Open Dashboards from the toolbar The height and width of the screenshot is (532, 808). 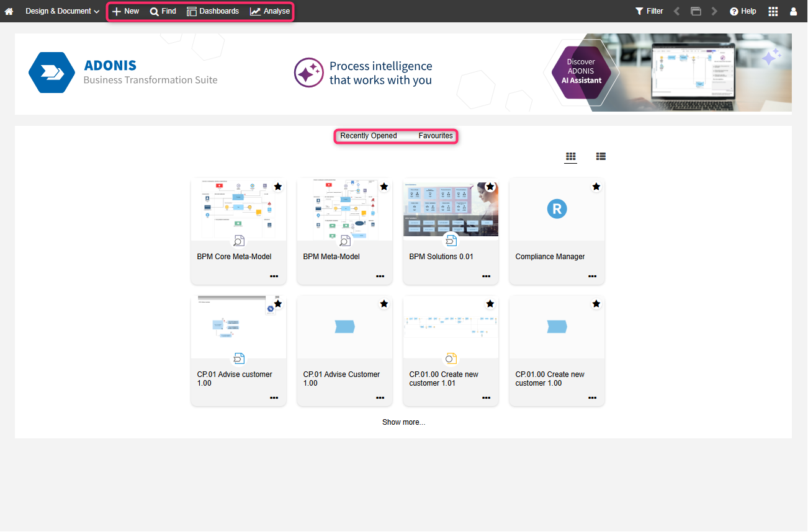coord(213,11)
